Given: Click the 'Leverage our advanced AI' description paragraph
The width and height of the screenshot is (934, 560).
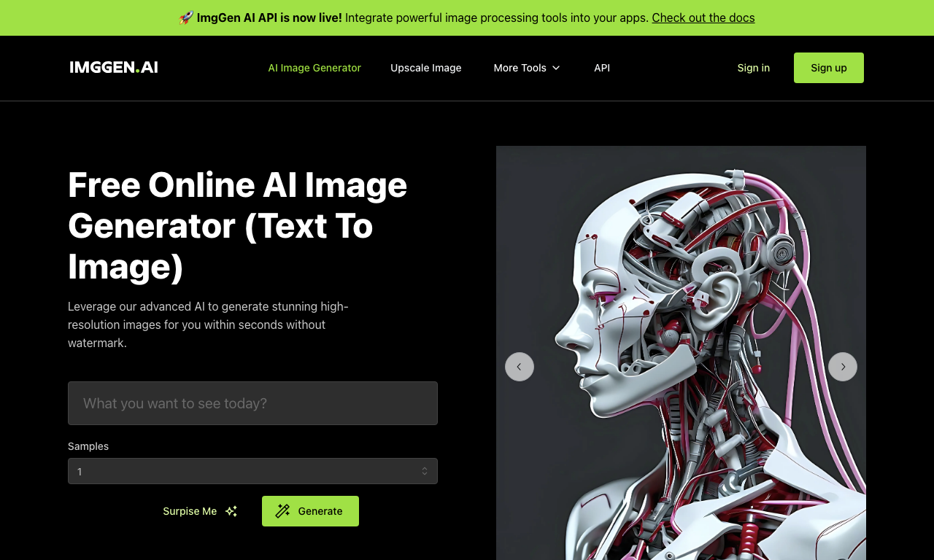Looking at the screenshot, I should pyautogui.click(x=209, y=324).
